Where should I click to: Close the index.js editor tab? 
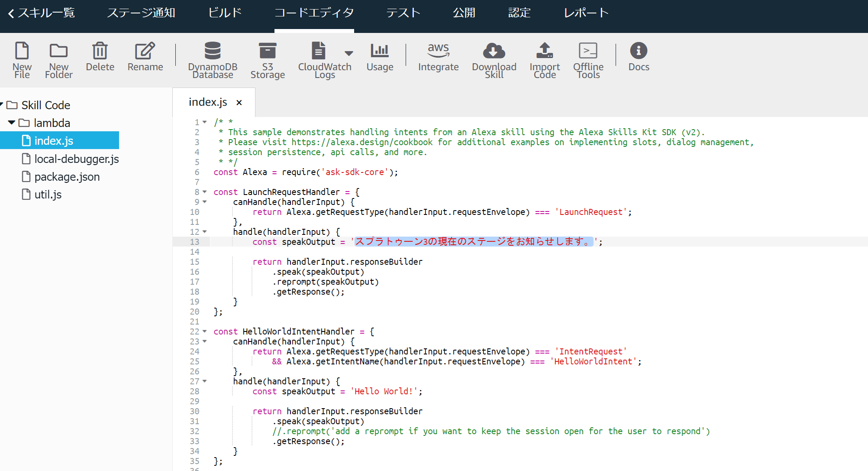239,103
